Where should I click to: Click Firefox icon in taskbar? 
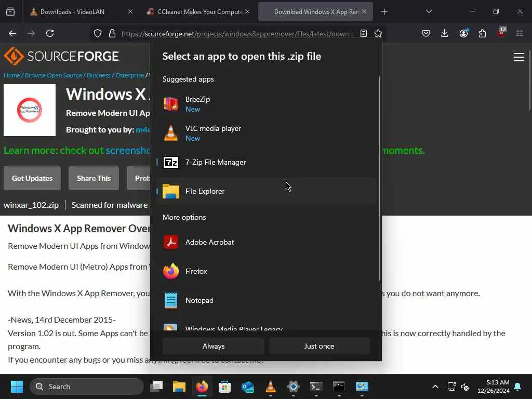(x=202, y=387)
